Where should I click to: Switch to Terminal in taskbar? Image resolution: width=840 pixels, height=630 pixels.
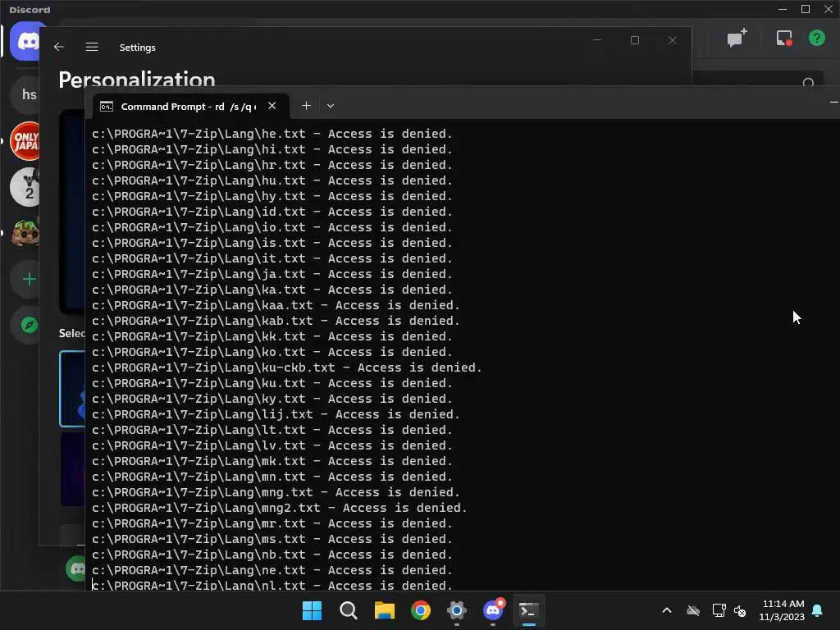coord(529,610)
